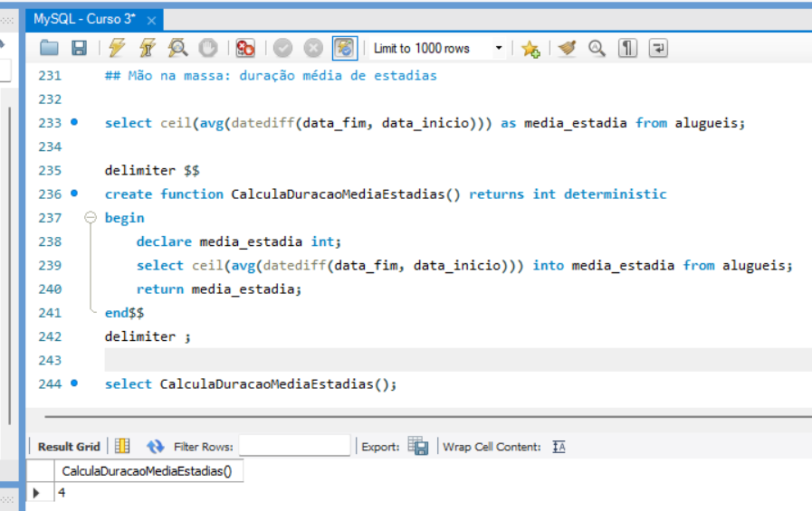Open the Limit to 1000 rows dropdown
812x511 pixels.
coord(499,49)
